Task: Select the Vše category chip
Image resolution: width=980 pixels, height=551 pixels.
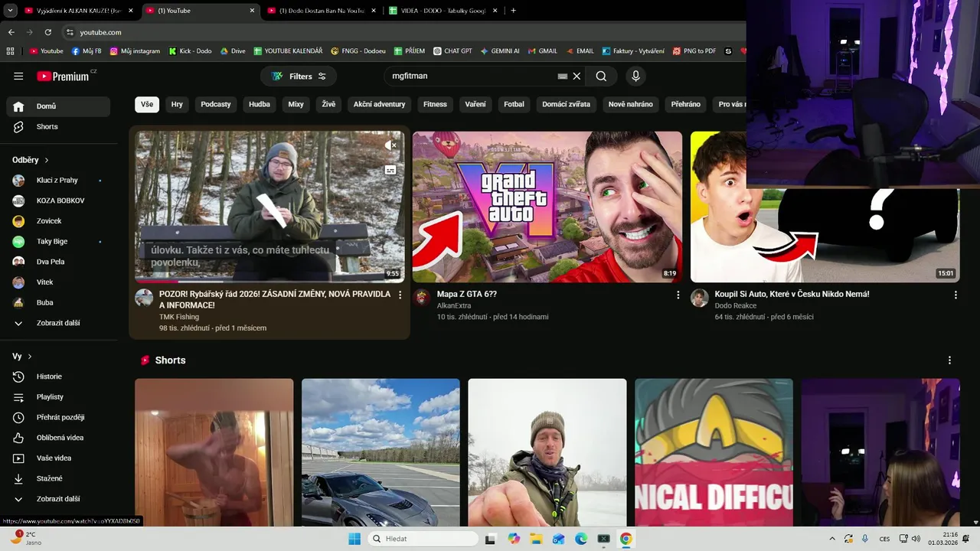Action: click(147, 104)
